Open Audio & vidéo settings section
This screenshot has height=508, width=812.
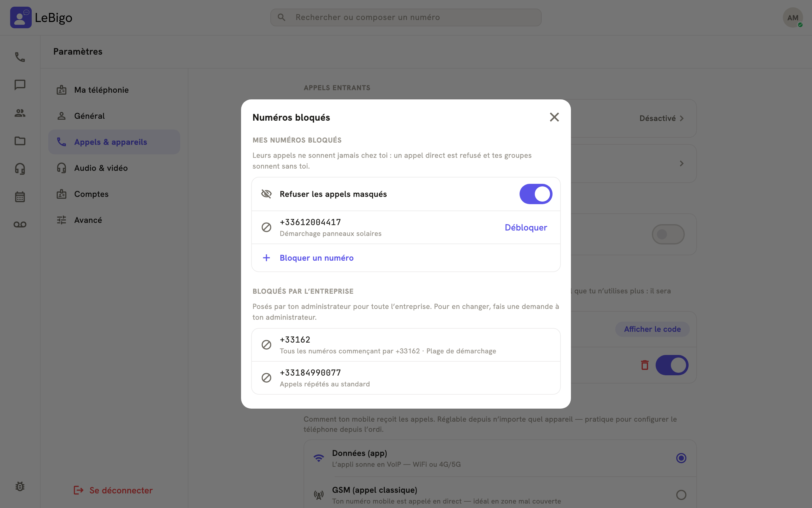tap(114, 168)
